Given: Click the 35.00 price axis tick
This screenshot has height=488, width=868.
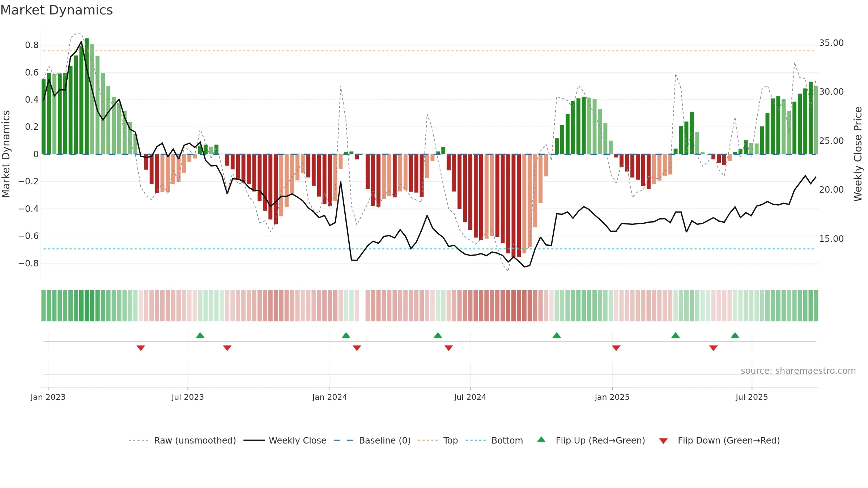Looking at the screenshot, I should [831, 43].
